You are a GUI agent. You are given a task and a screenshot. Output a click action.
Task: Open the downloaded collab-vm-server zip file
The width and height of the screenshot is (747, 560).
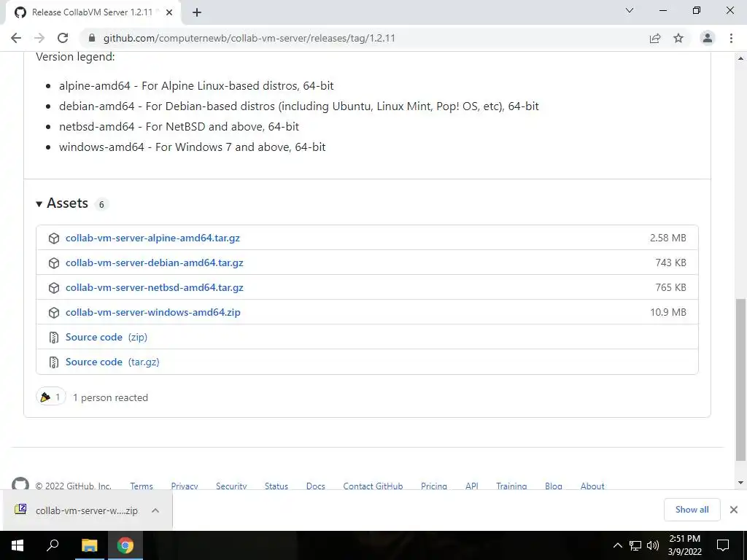(x=76, y=510)
